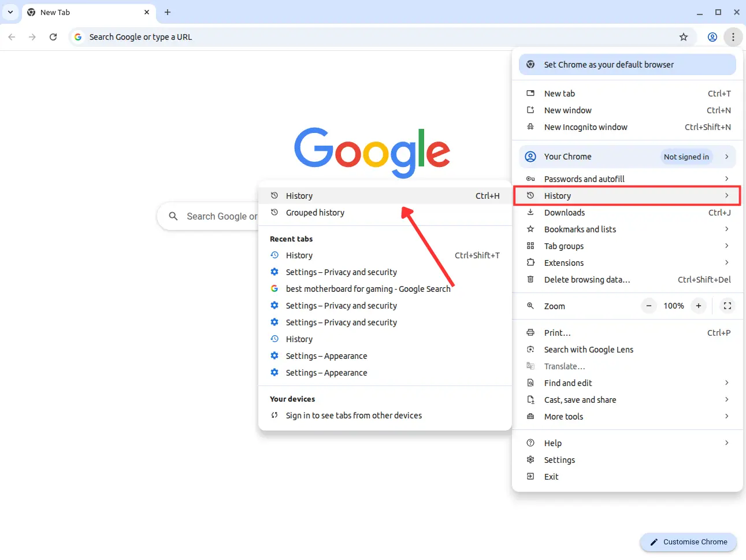Enter fullscreen mode using the Zoom row icon
Screen dimensions: 746x560
click(x=728, y=306)
